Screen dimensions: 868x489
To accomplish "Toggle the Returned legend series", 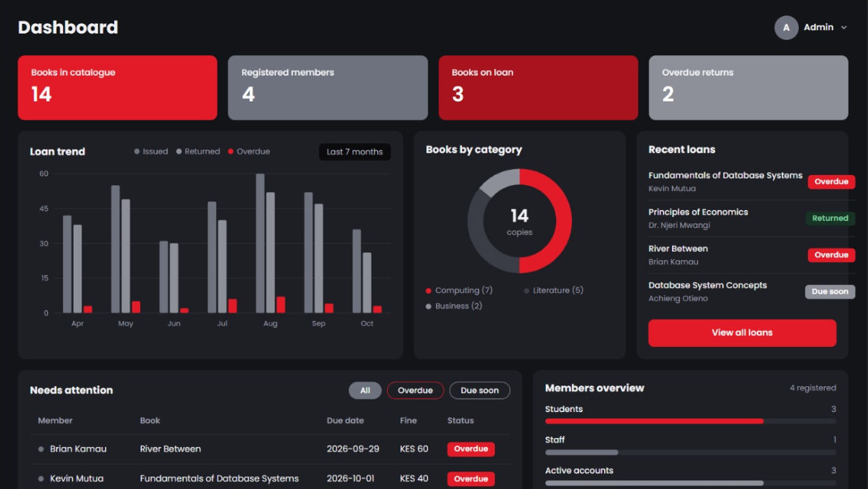I will click(198, 152).
